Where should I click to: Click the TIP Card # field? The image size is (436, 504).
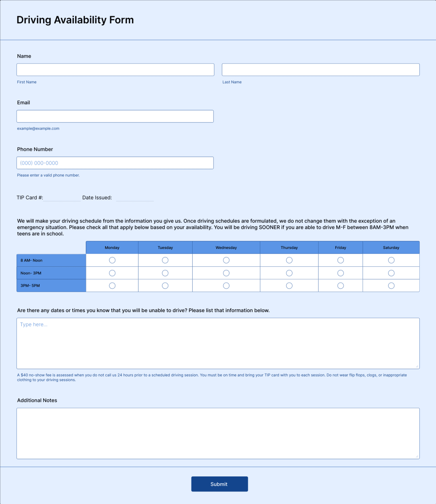tap(62, 198)
